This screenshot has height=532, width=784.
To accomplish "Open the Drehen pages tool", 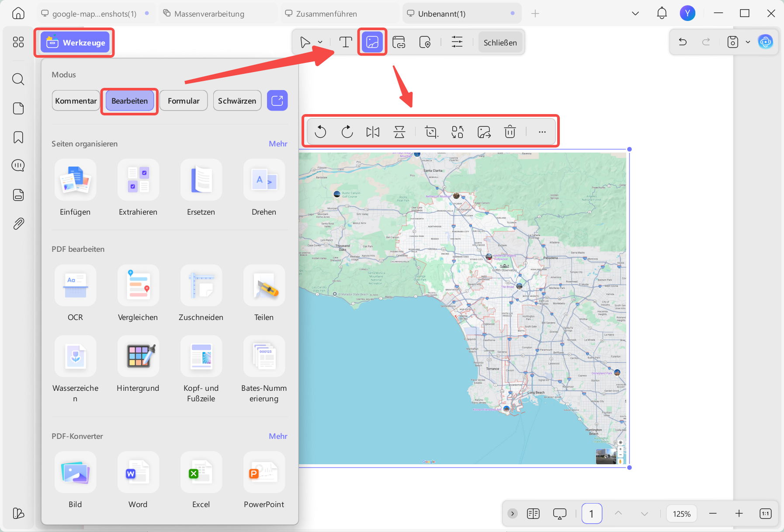I will 264,188.
